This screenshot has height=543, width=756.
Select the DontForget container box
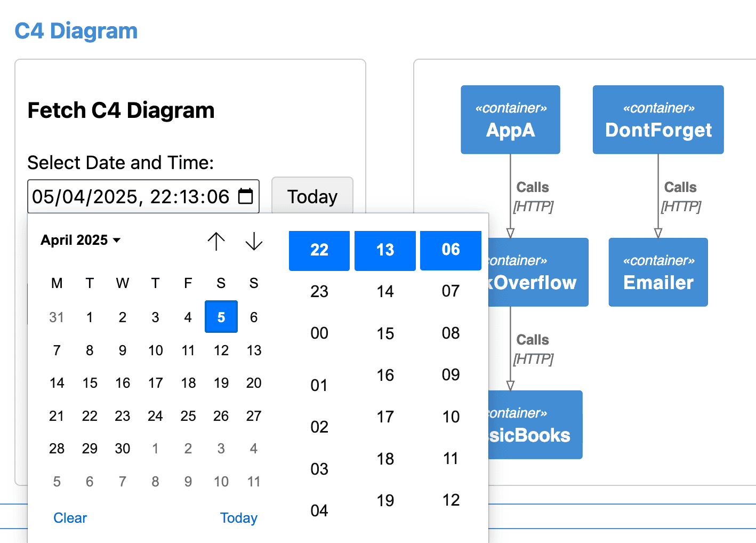[657, 119]
